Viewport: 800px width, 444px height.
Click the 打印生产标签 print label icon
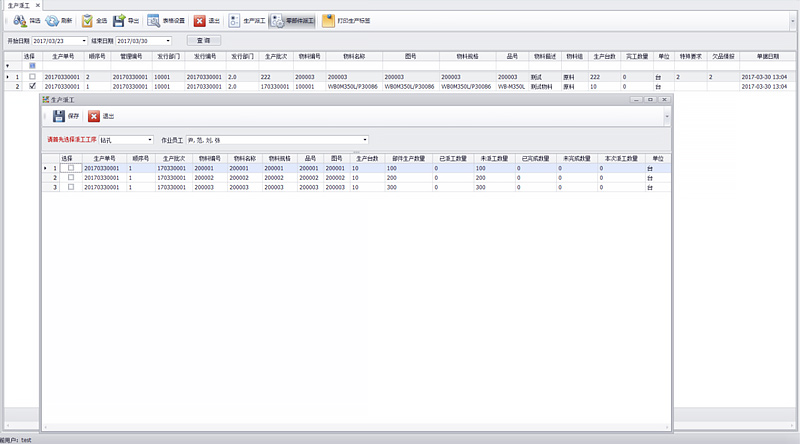[x=328, y=20]
